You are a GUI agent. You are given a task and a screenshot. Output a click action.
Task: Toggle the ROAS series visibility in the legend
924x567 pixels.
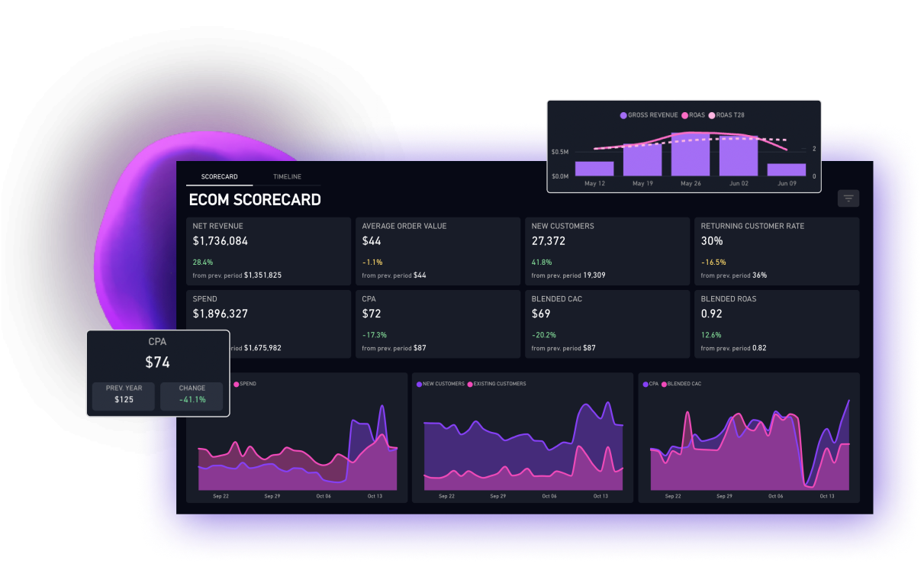click(x=685, y=114)
